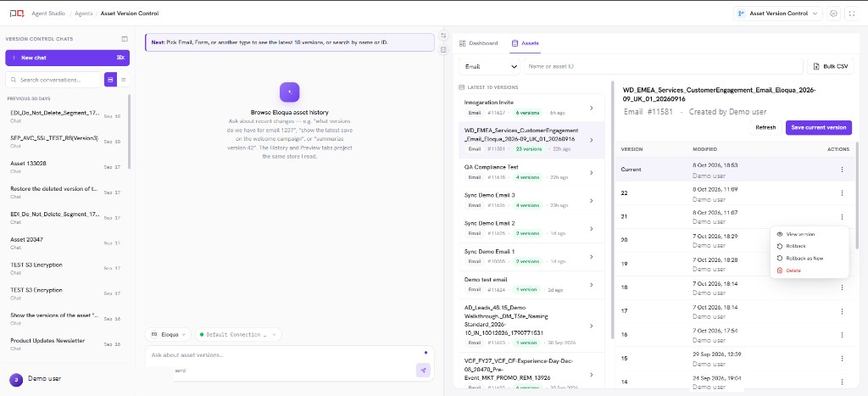This screenshot has height=396, width=868.
Task: Switch to the Assets tab
Action: pyautogui.click(x=526, y=42)
